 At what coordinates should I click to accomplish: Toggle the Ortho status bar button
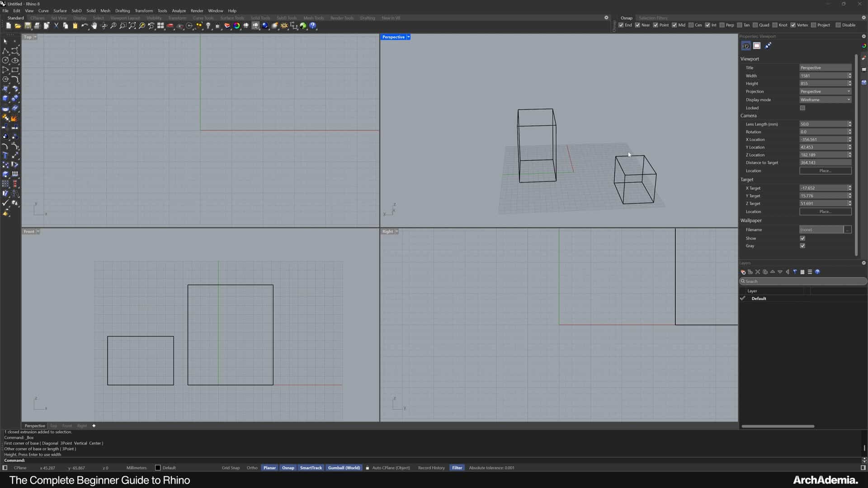(252, 468)
